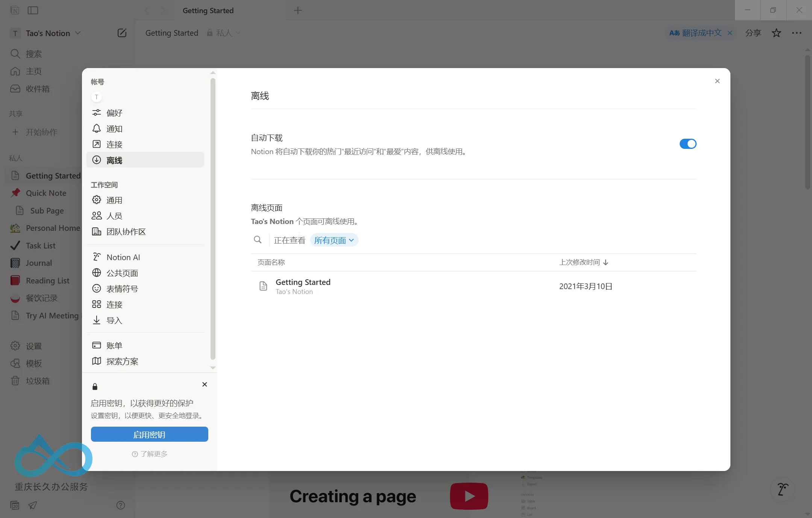This screenshot has width=812, height=518.
Task: Click the calendar icon at sidebar bottom
Action: 15,505
